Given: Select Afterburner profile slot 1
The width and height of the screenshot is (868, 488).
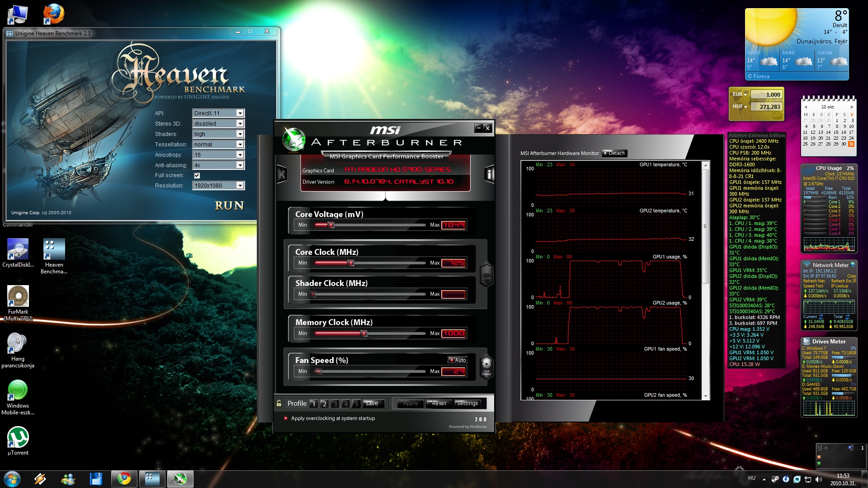Looking at the screenshot, I should 313,404.
